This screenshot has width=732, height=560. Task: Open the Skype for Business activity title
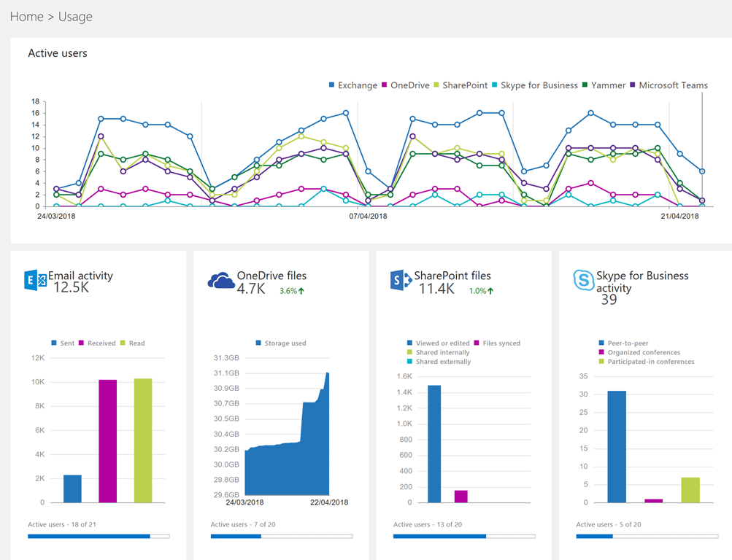[x=642, y=281]
